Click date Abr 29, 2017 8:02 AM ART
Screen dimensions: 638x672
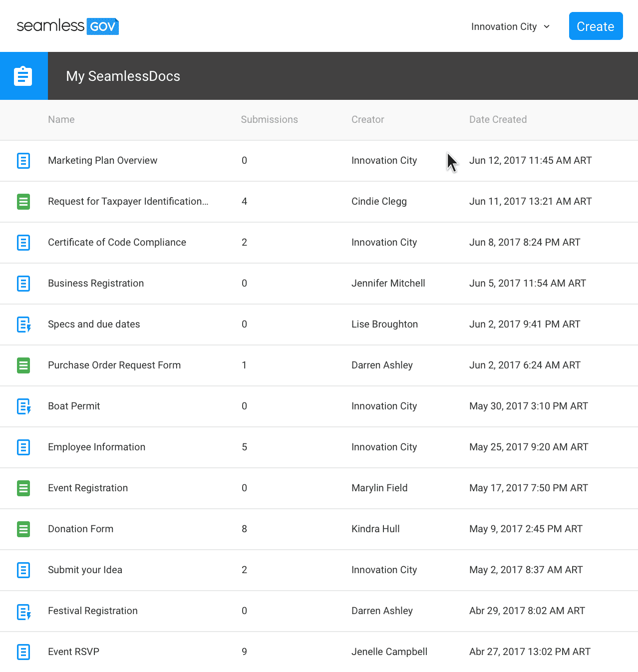(x=527, y=611)
